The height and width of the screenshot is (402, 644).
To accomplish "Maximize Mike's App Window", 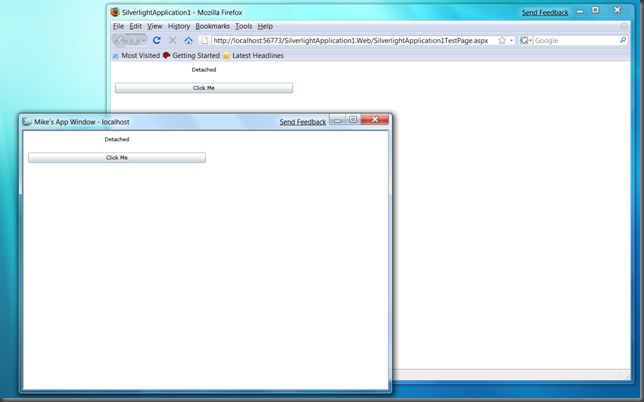I will tap(353, 119).
